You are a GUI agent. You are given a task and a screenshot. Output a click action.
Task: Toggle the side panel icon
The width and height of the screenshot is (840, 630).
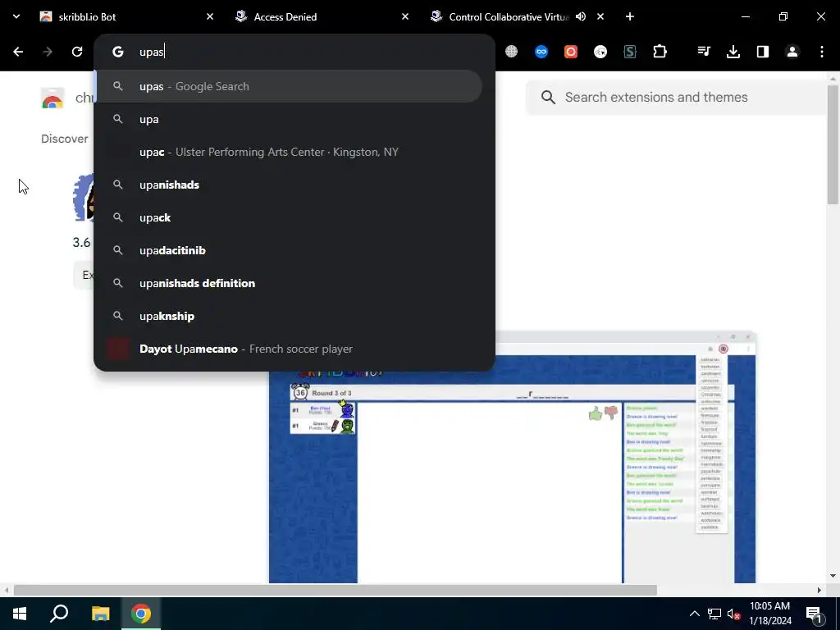763,52
